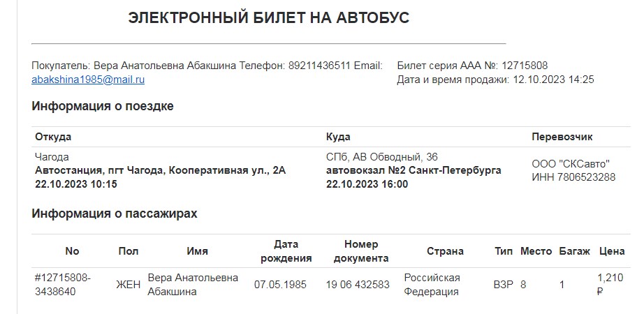Click the "Информация о пассажирах" heading
644x314 pixels.
115,214
